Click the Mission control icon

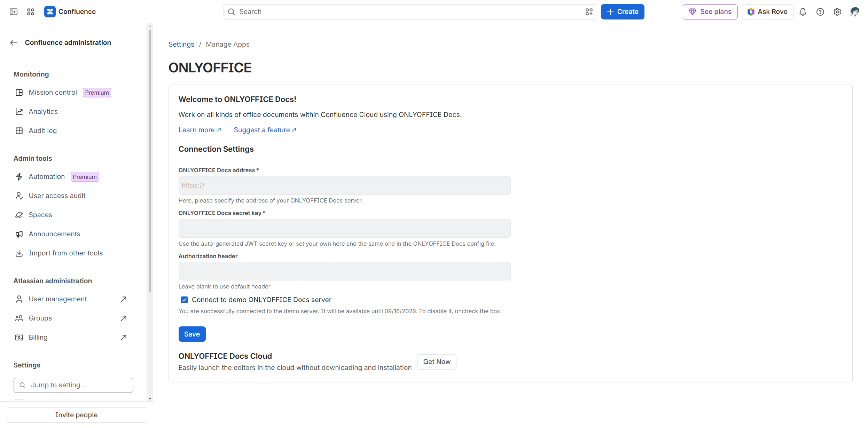(x=19, y=93)
